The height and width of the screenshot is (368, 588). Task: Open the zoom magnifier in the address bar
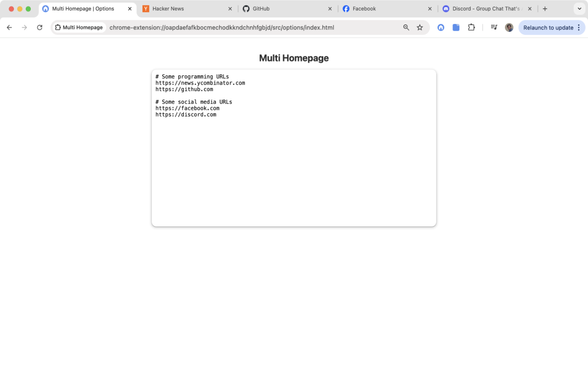click(x=406, y=27)
